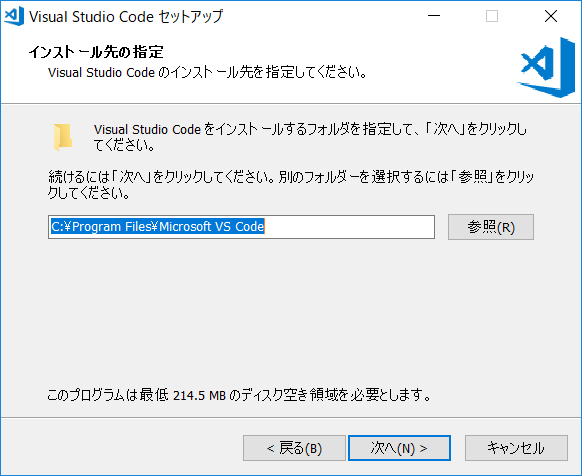
Task: Click the paragraph beginning with 続けるには
Action: [291, 185]
